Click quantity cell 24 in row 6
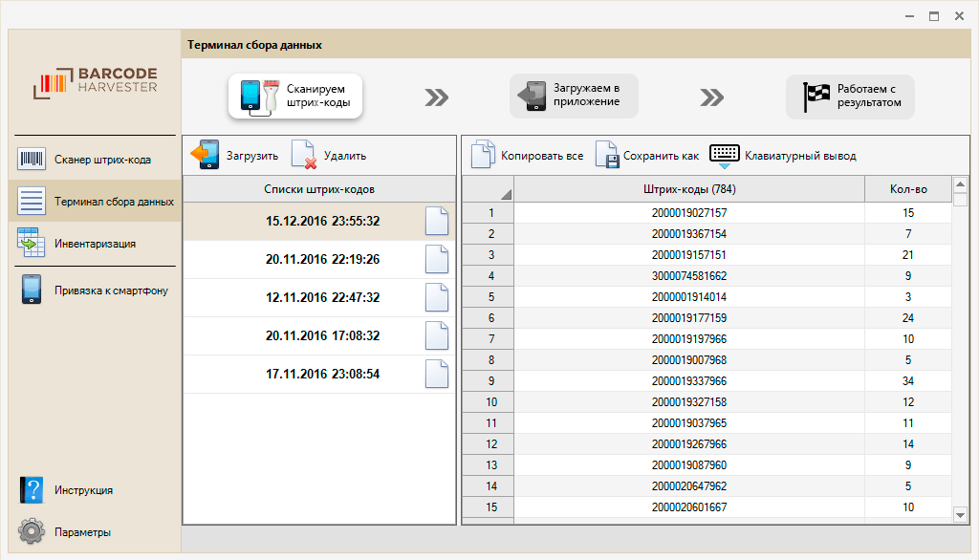 click(x=908, y=318)
